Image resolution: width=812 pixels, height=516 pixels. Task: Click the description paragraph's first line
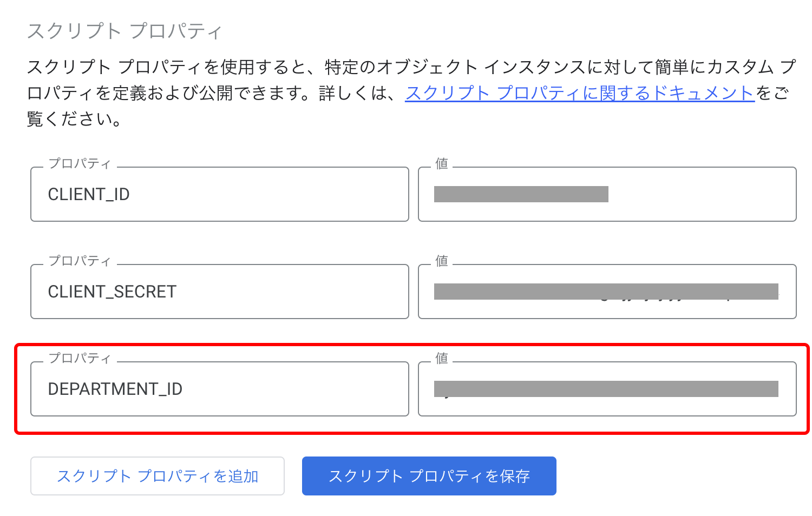(x=411, y=67)
